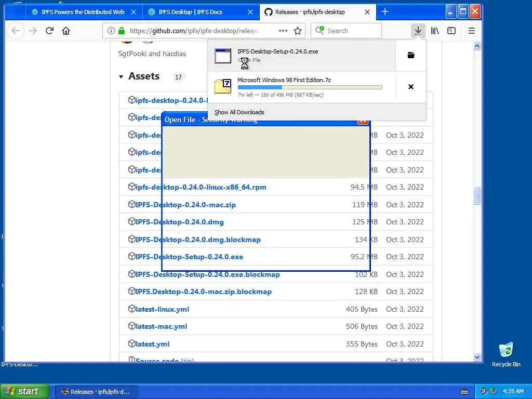Download IPFS-Desktop-Setup-0.24.0.exe.blockmap
This screenshot has height=399, width=532.
tap(208, 274)
